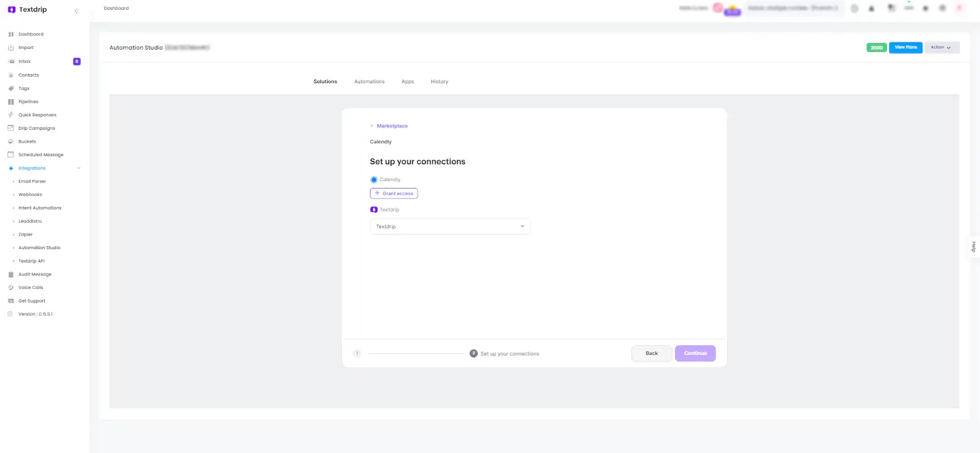Click the 'Set up your connections' step label
The image size is (980, 453).
pyautogui.click(x=510, y=354)
